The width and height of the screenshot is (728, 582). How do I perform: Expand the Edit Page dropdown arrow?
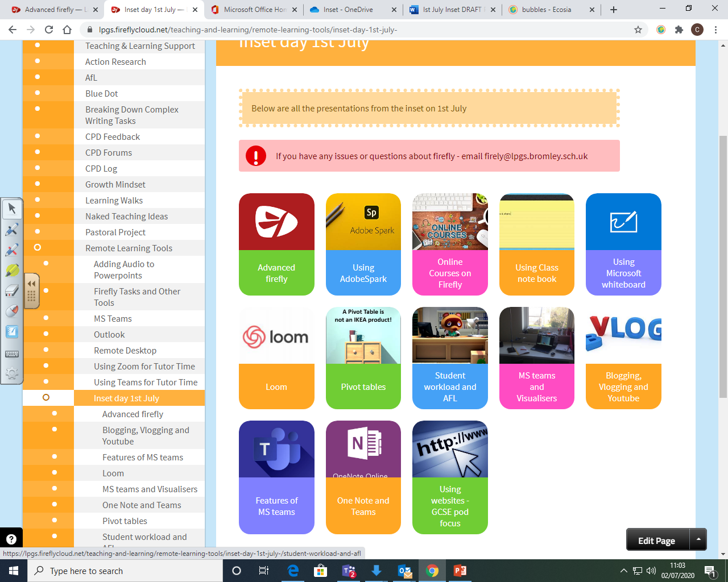(698, 539)
